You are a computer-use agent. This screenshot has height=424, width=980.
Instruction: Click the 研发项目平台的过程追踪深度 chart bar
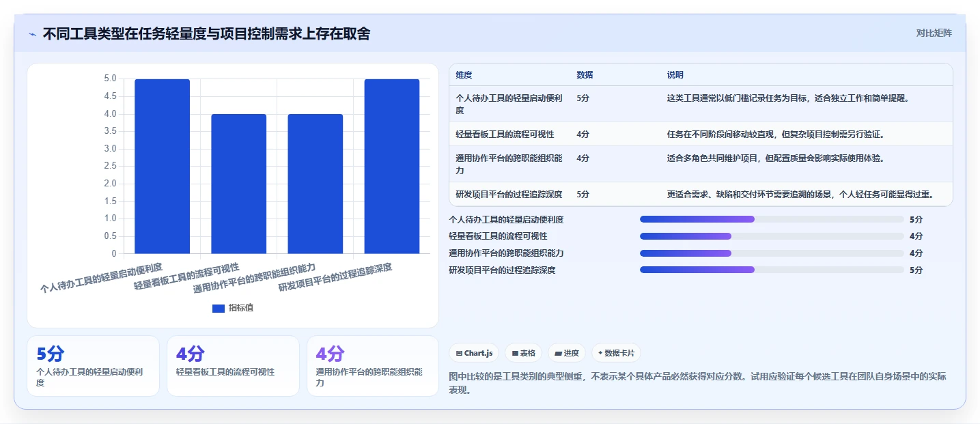[x=391, y=166]
